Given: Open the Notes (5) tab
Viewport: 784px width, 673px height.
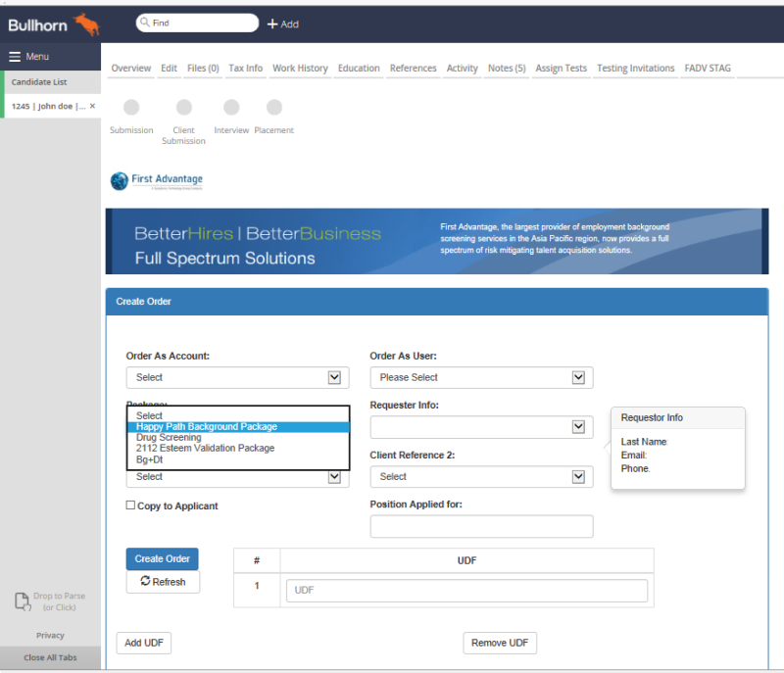Looking at the screenshot, I should [x=507, y=68].
